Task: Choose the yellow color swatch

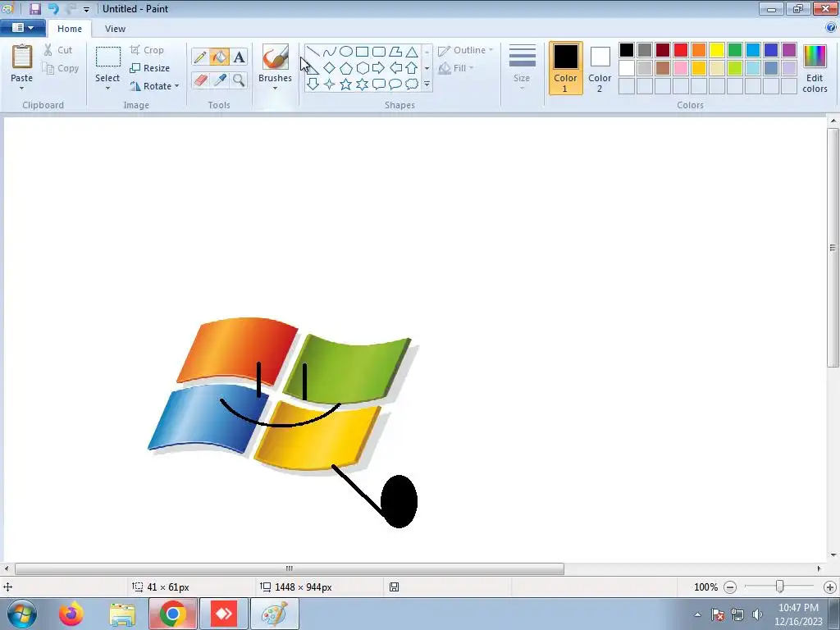Action: (717, 50)
